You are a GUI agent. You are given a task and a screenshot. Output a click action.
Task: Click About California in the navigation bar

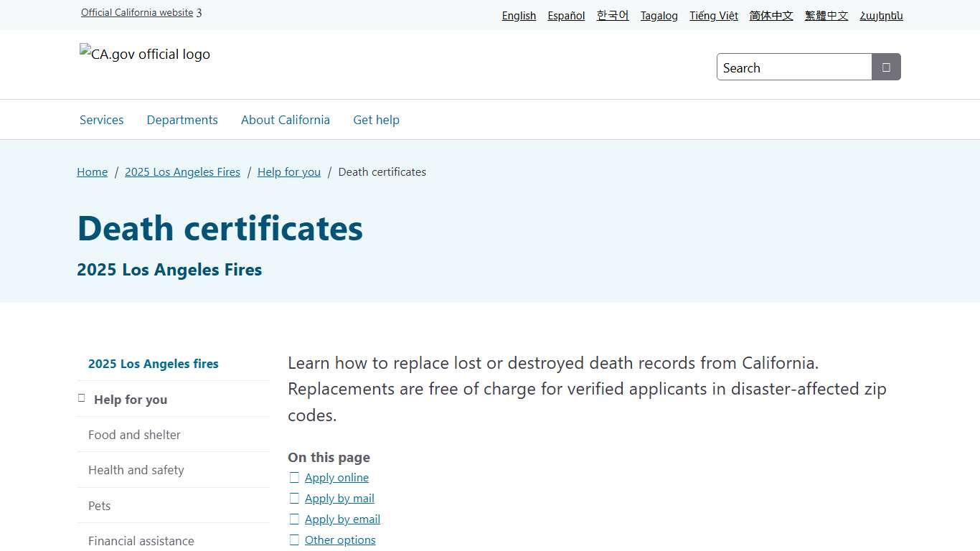coord(285,120)
